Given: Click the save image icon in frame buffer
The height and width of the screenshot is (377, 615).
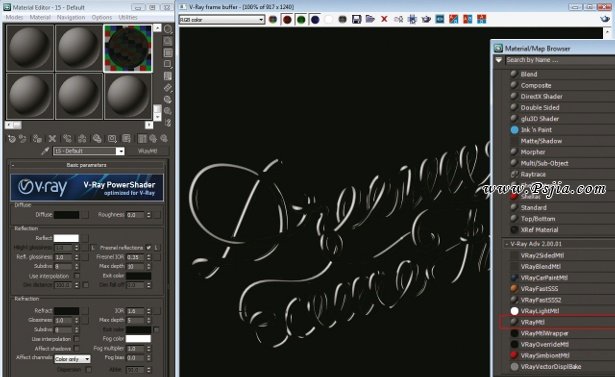Looking at the screenshot, I should (x=356, y=19).
